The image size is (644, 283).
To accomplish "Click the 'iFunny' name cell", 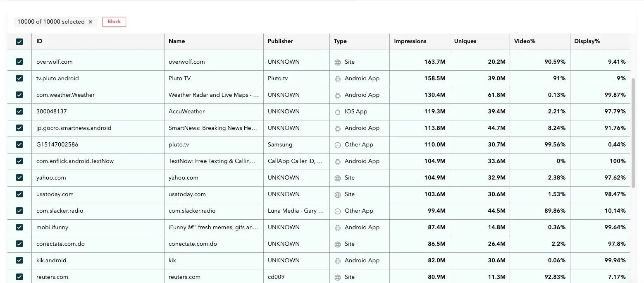I will point(213,227).
